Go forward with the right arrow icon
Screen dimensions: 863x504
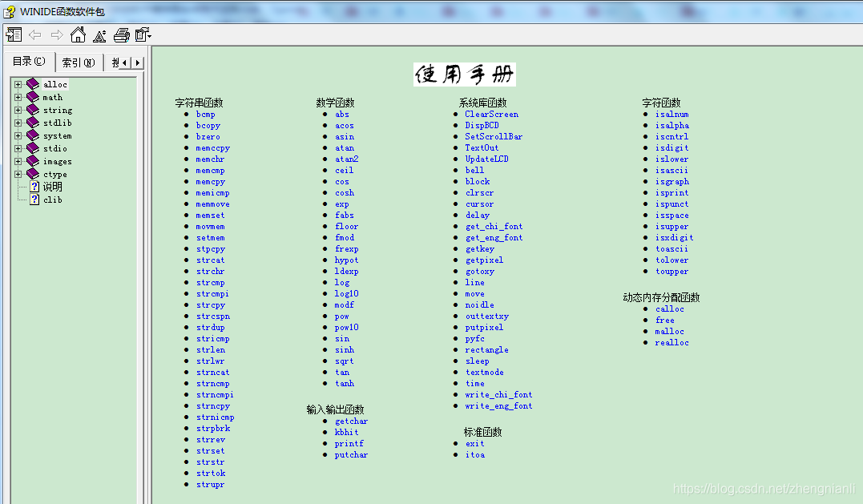click(57, 35)
